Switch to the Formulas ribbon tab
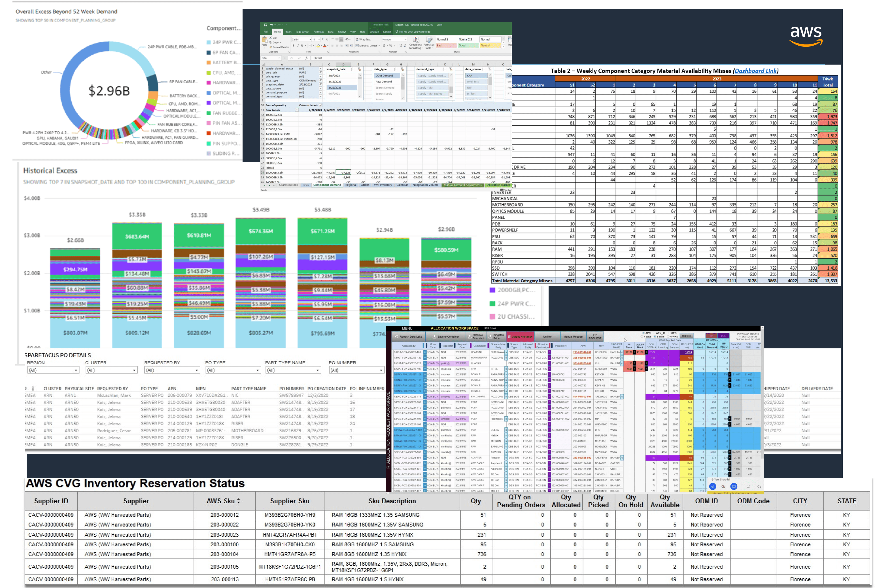 pyautogui.click(x=318, y=32)
